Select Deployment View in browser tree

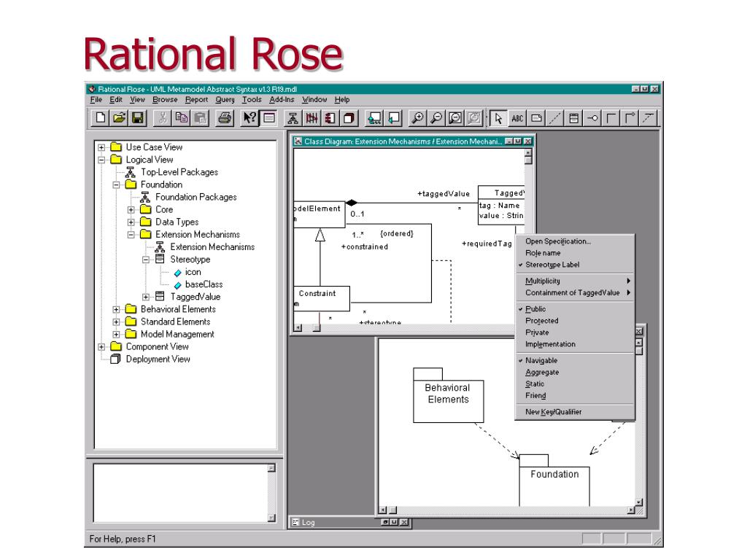click(158, 359)
